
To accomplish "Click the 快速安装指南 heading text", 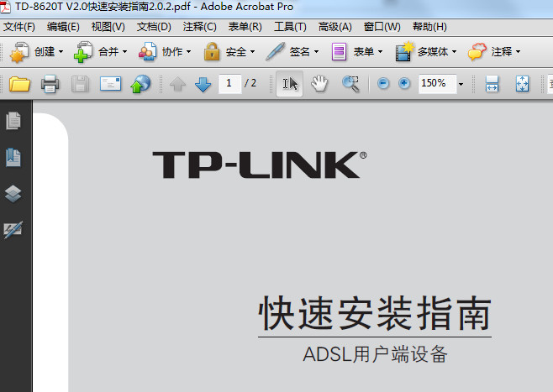I will coord(375,313).
